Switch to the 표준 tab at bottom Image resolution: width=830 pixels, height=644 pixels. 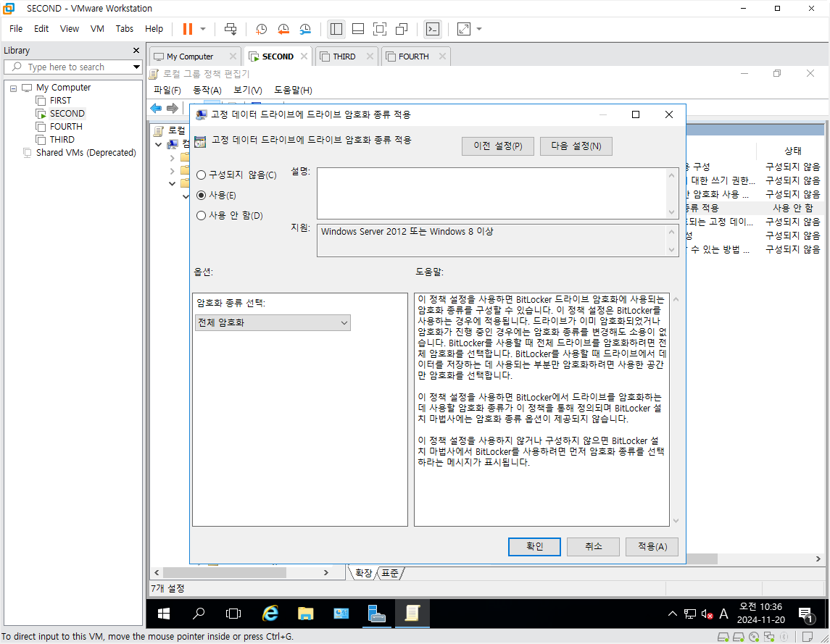(x=391, y=573)
